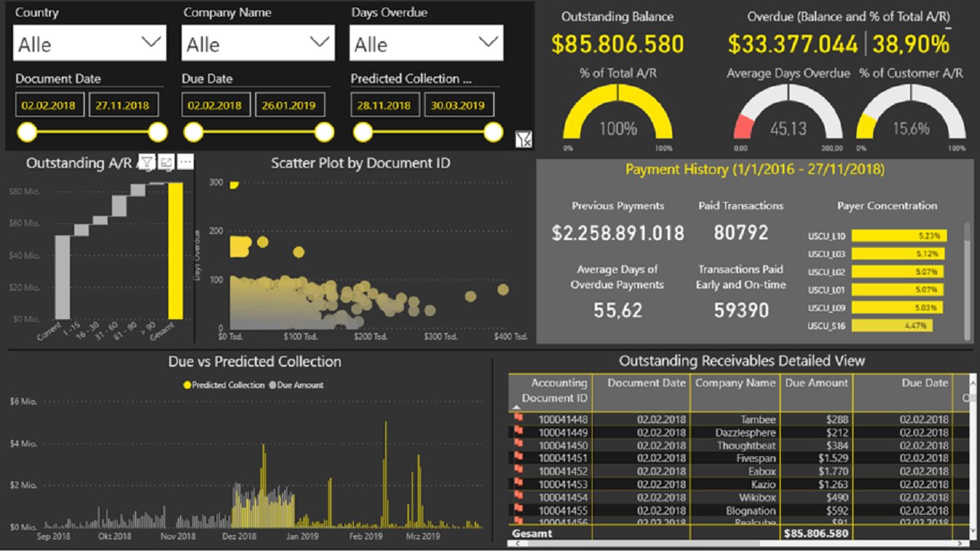
Task: Expand the Days Overdue dropdown
Action: point(426,44)
